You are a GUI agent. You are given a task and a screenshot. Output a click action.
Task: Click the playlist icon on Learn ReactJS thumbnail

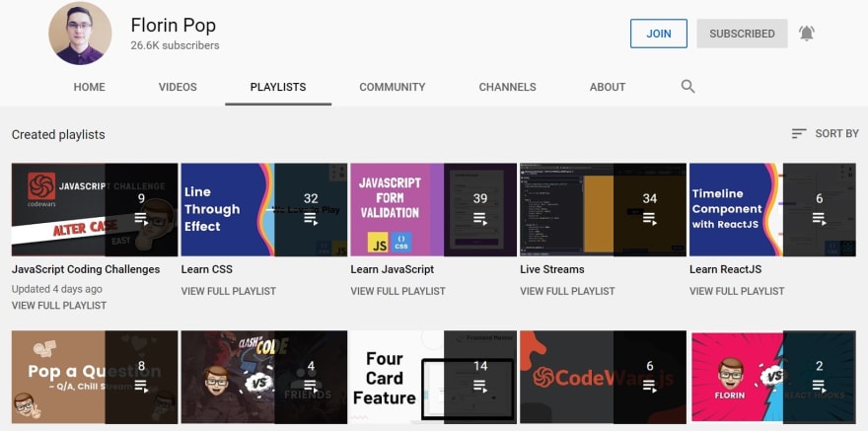pyautogui.click(x=819, y=218)
